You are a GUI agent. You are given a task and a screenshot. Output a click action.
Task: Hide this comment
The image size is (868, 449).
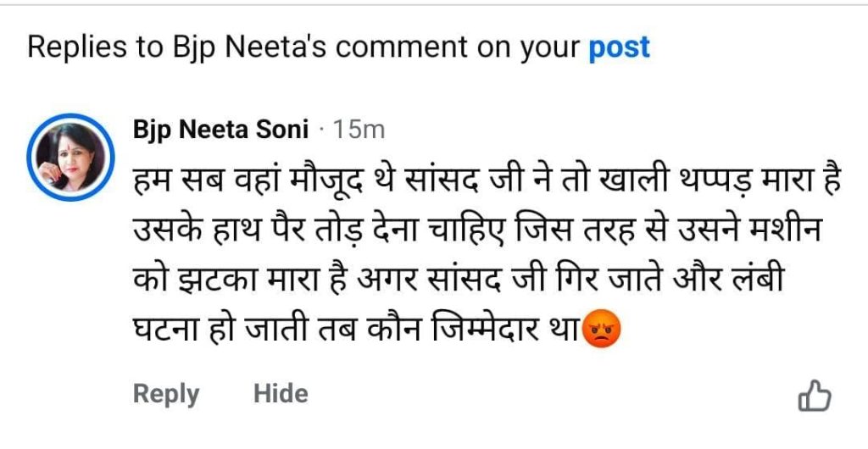pos(281,394)
